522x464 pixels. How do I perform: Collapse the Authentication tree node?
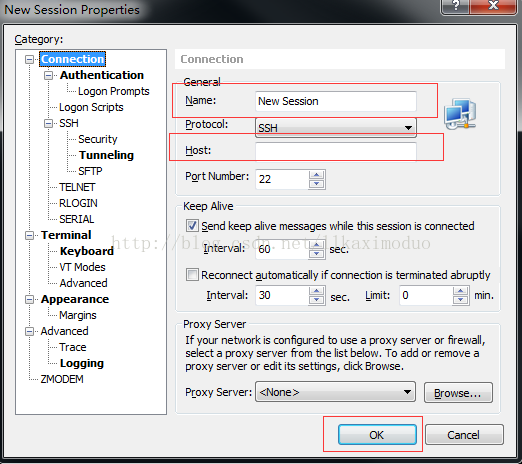(49, 75)
